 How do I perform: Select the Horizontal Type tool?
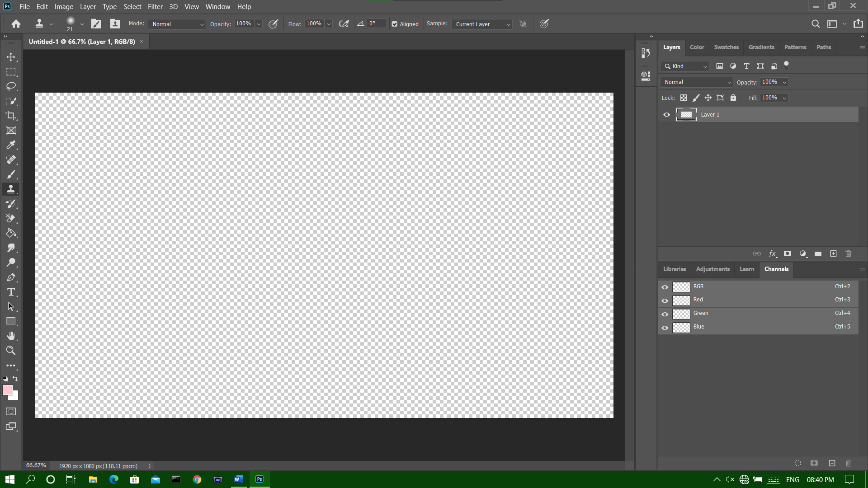point(11,292)
